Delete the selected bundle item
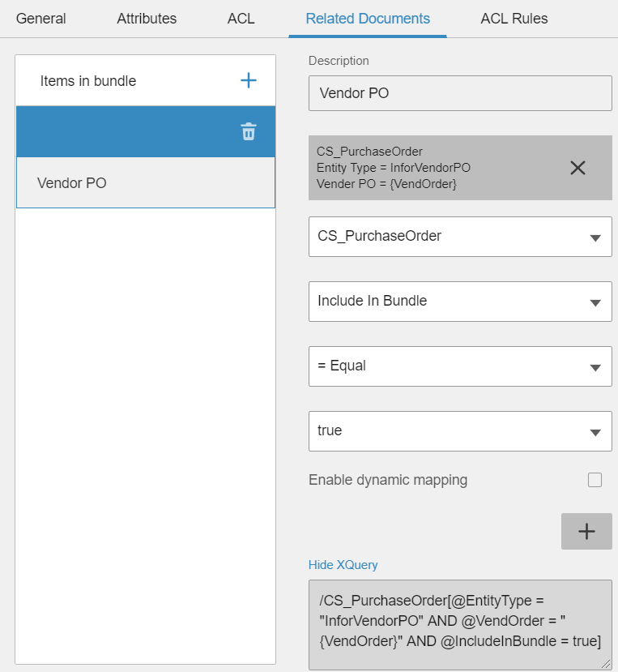This screenshot has width=618, height=672. pos(249,131)
